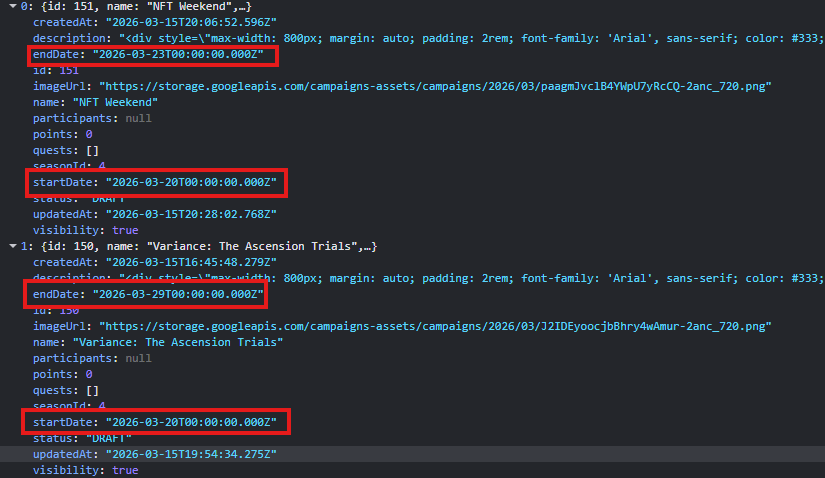The height and width of the screenshot is (478, 825).
Task: Click quests empty array under Variance entry
Action: point(92,391)
